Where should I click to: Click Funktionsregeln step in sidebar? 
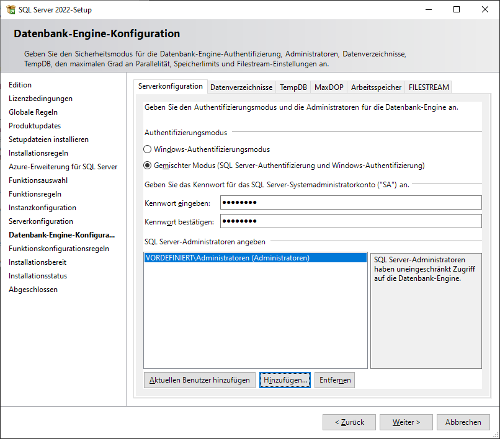[35, 194]
